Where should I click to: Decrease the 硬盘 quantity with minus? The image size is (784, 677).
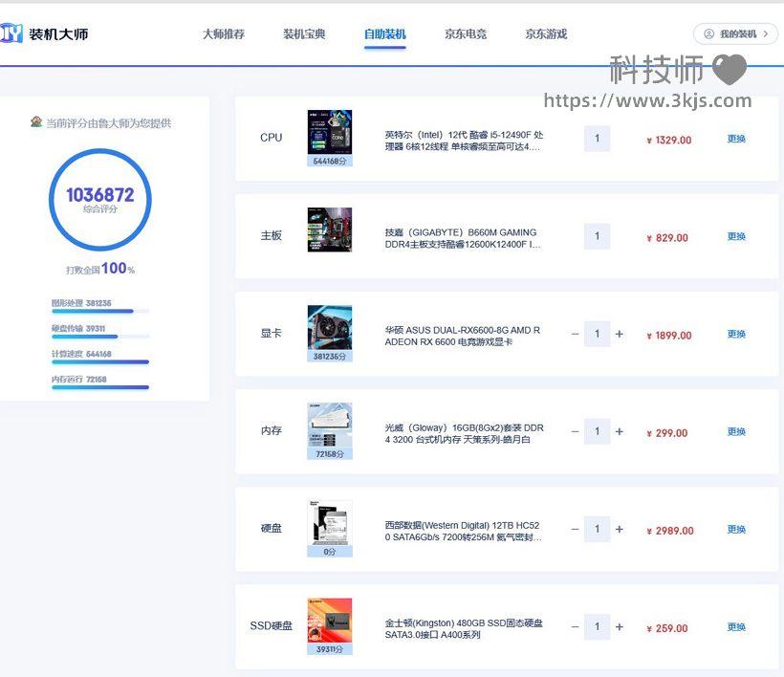tap(575, 529)
